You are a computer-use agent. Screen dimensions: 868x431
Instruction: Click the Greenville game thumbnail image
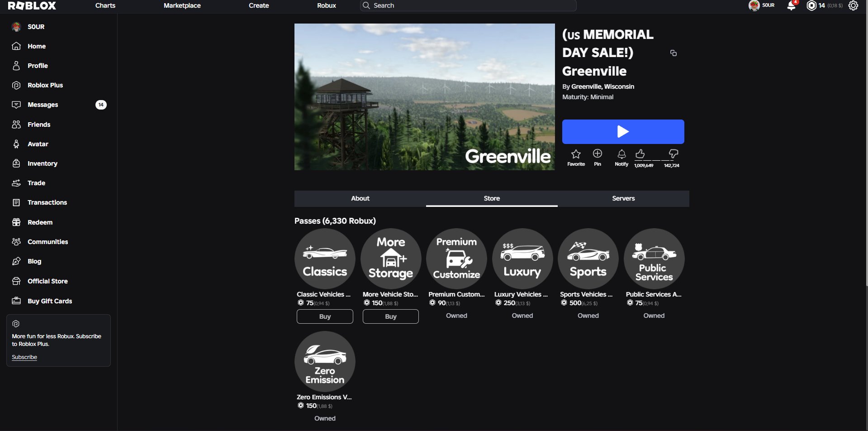pos(424,97)
